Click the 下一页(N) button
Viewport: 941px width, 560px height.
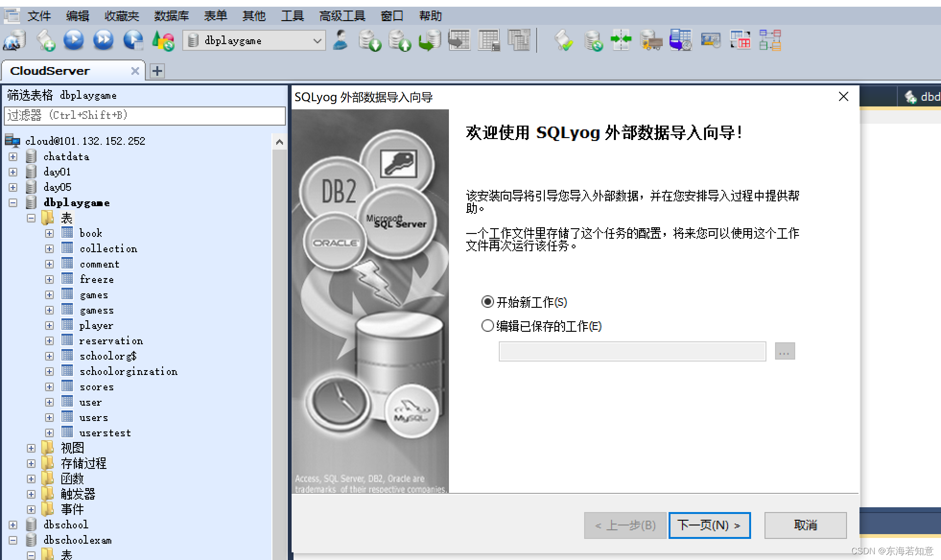[709, 525]
